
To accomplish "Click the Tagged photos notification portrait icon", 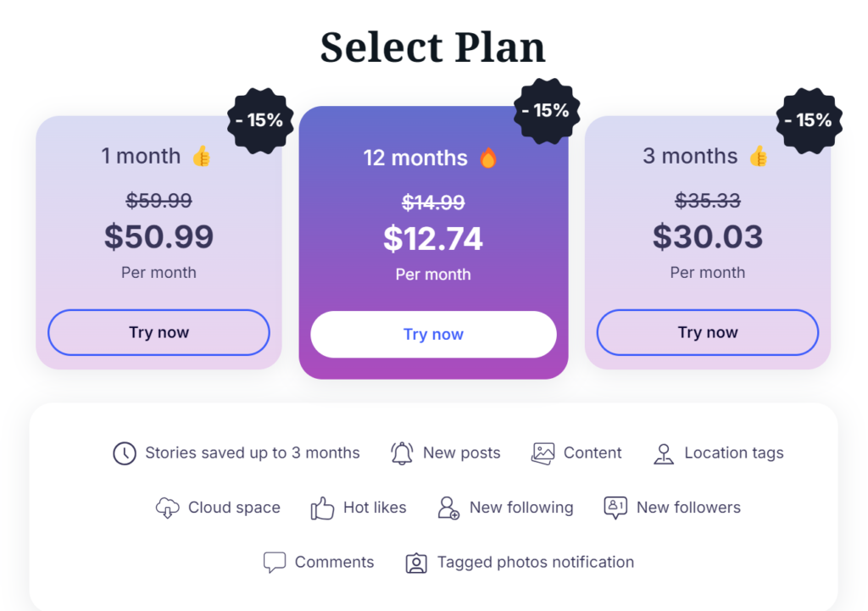I will coord(416,563).
